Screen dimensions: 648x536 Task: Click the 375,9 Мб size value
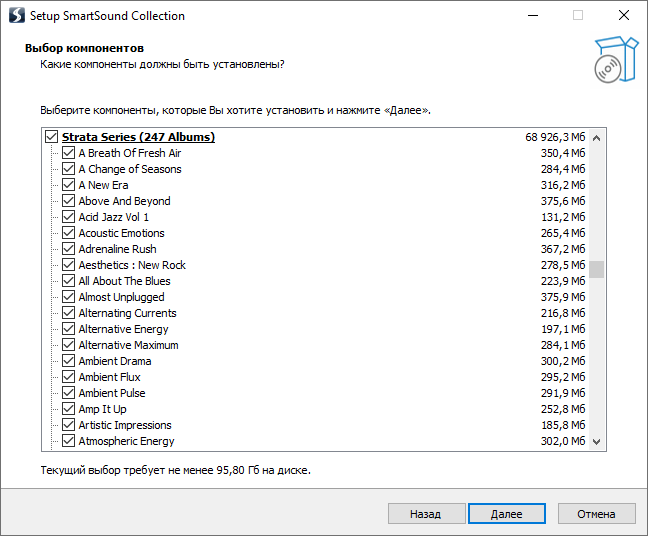click(x=563, y=297)
